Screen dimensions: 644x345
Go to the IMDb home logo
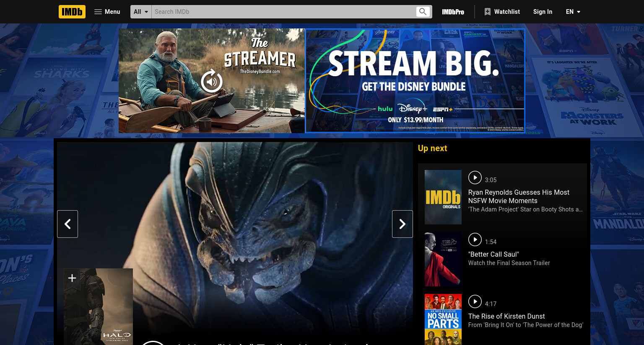(72, 12)
